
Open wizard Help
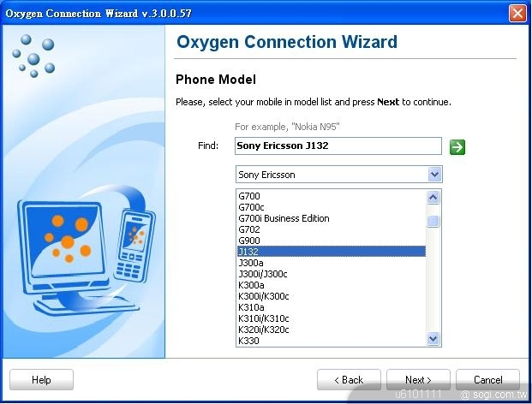coord(41,379)
